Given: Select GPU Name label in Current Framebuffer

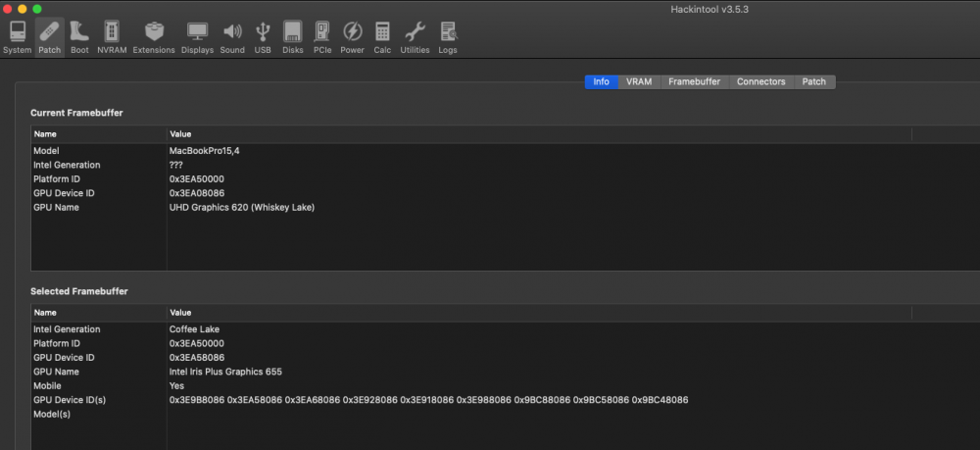Looking at the screenshot, I should [56, 208].
